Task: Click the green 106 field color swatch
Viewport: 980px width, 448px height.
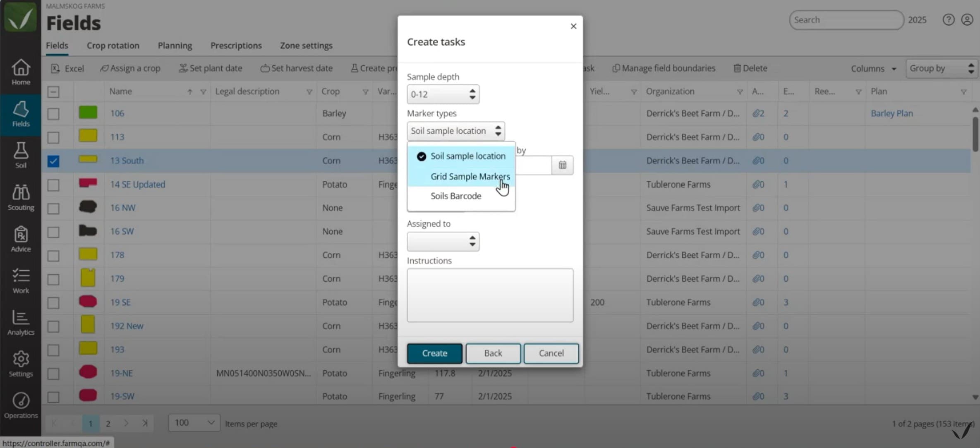Action: 88,113
